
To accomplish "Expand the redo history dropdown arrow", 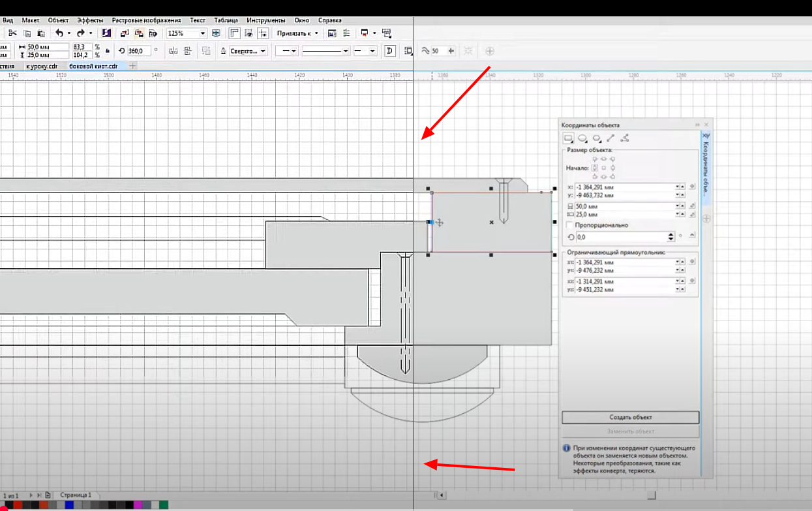I will (90, 33).
